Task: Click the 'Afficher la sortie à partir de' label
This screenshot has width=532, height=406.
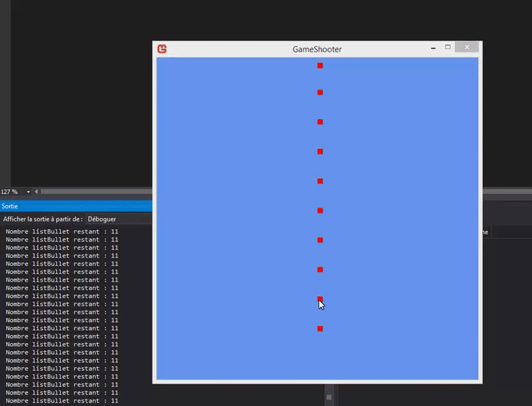Action: point(43,219)
